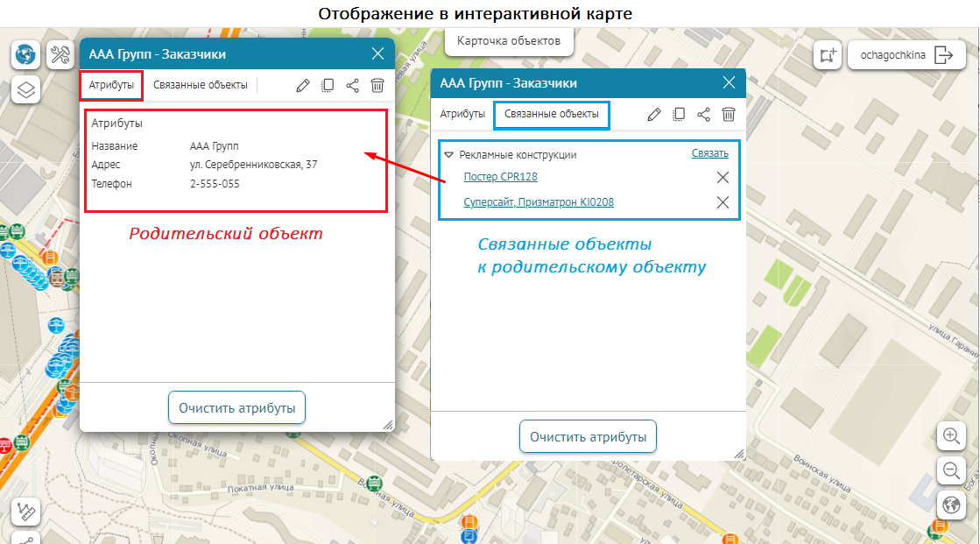Switch to Атрибуты tab in right card

tap(462, 114)
